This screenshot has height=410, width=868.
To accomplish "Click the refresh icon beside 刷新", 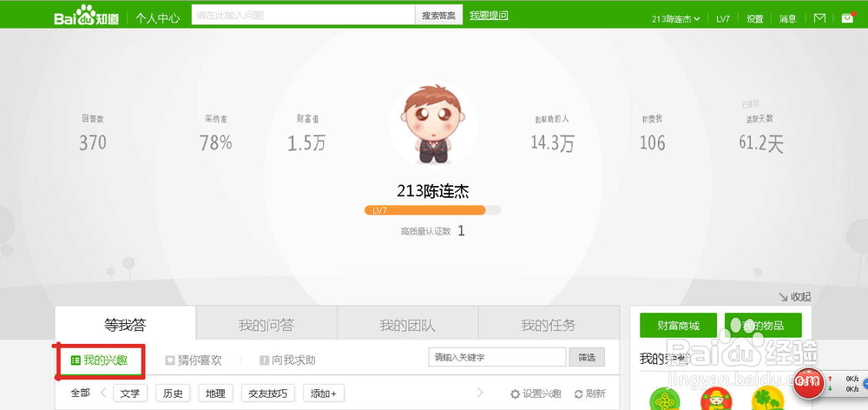I will (x=578, y=394).
